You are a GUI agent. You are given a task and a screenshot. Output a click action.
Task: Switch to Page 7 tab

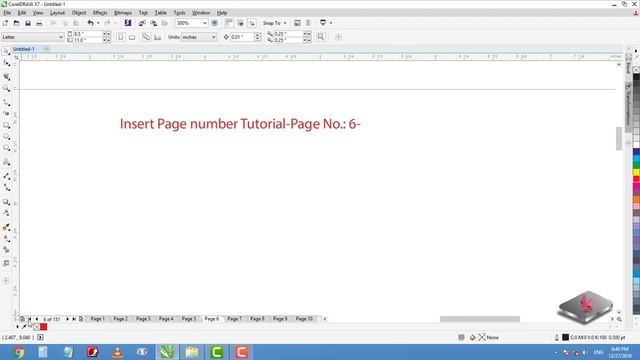tap(234, 319)
